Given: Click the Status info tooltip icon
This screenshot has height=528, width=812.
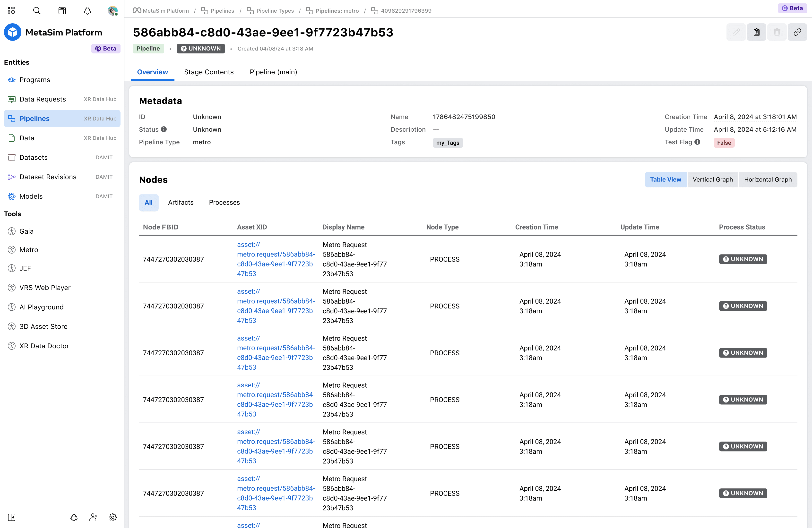Looking at the screenshot, I should (164, 129).
